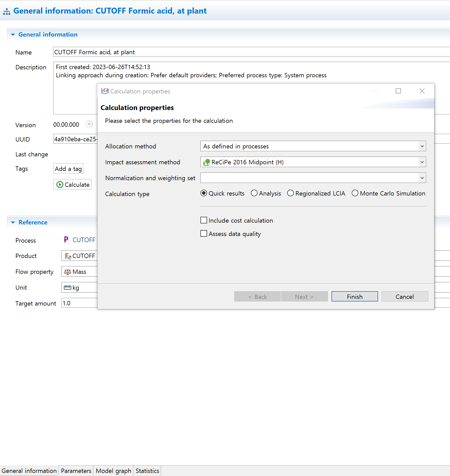Open the Parameters tab
The image size is (450, 476).
click(76, 471)
